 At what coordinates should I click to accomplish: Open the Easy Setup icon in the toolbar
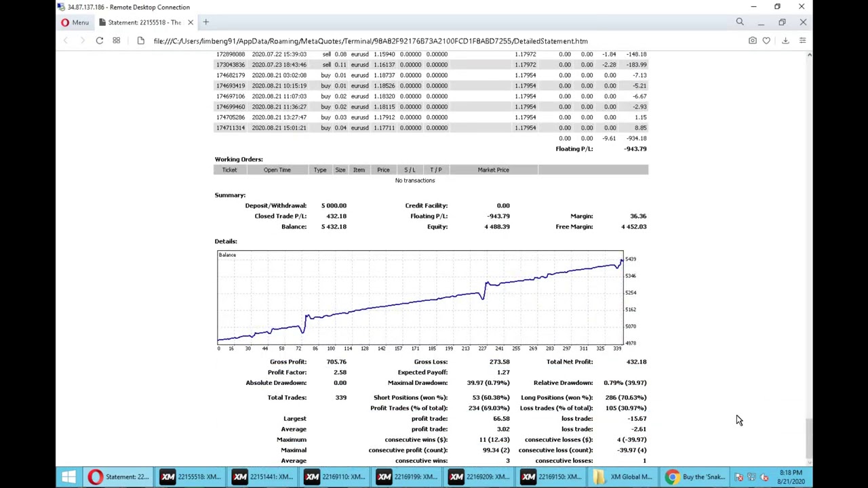(x=802, y=41)
